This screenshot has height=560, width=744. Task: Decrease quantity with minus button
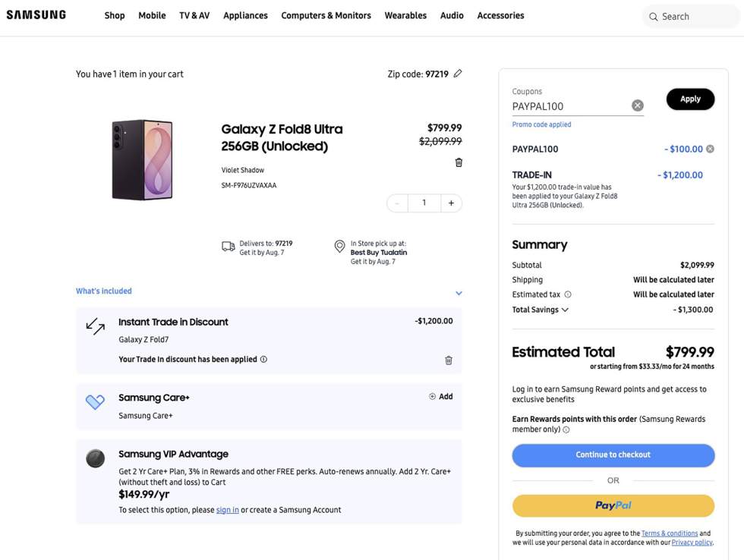397,203
